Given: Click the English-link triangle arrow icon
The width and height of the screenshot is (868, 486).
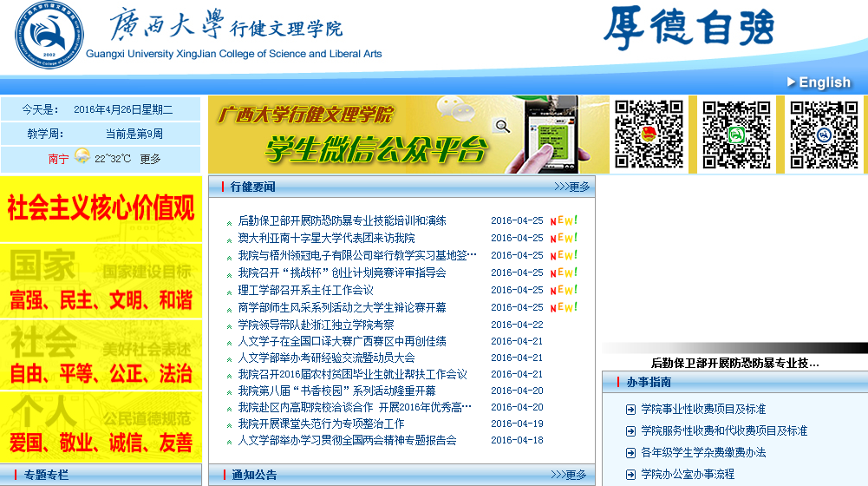Looking at the screenshot, I should (791, 82).
